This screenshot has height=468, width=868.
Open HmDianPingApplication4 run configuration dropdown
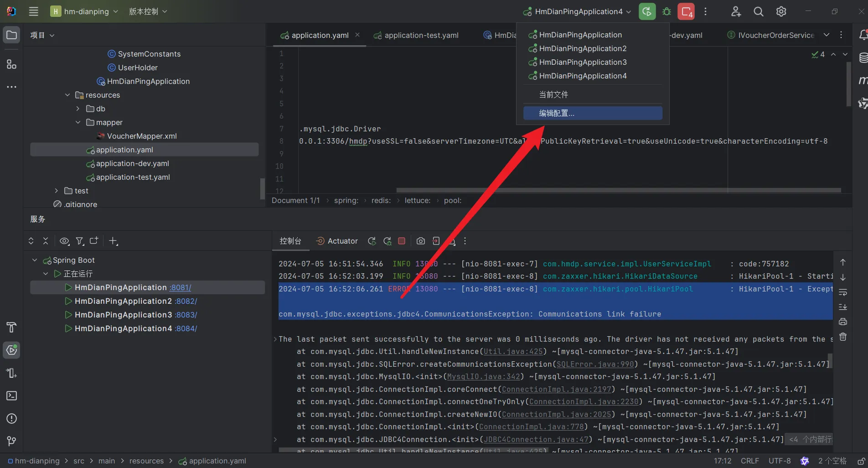577,11
